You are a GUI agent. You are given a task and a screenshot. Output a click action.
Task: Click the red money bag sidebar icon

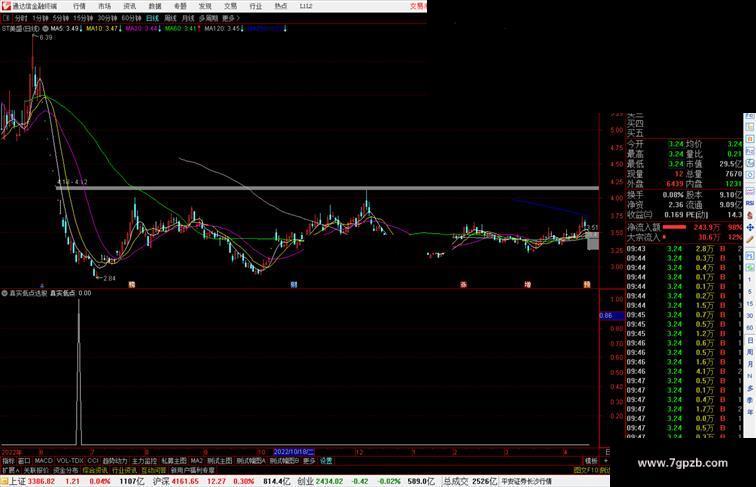coord(750,215)
